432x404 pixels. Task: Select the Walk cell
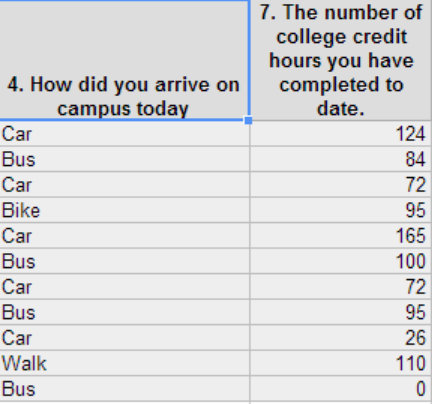pyautogui.click(x=124, y=364)
